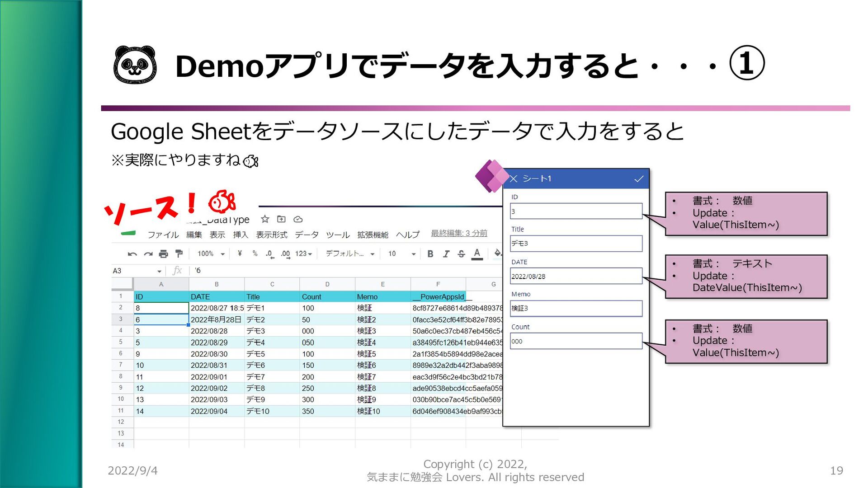Close the シート1 form with X
The width and height of the screenshot is (868, 488).
(x=514, y=179)
